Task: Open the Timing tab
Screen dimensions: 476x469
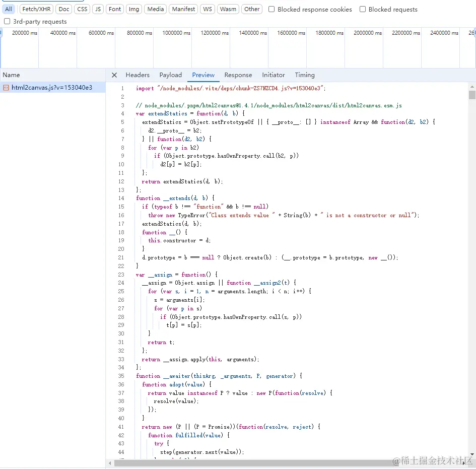Action: (x=304, y=75)
